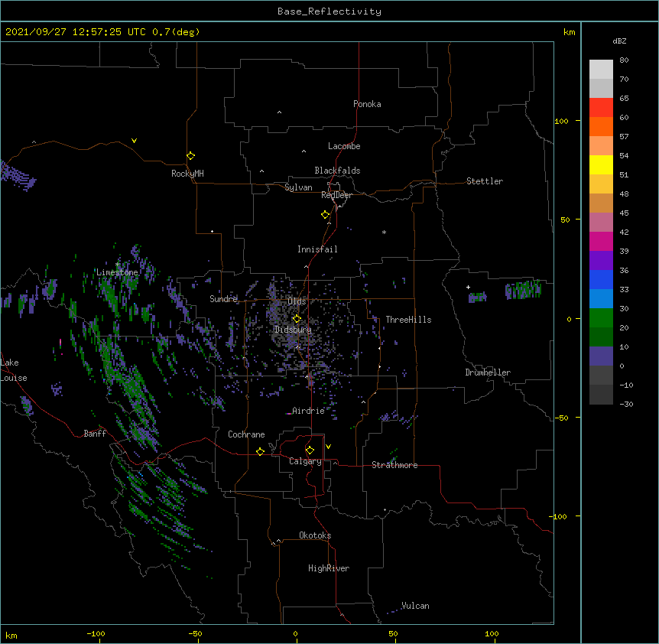The height and width of the screenshot is (644, 659).
Task: Select the Okotoks label
Action: [315, 535]
